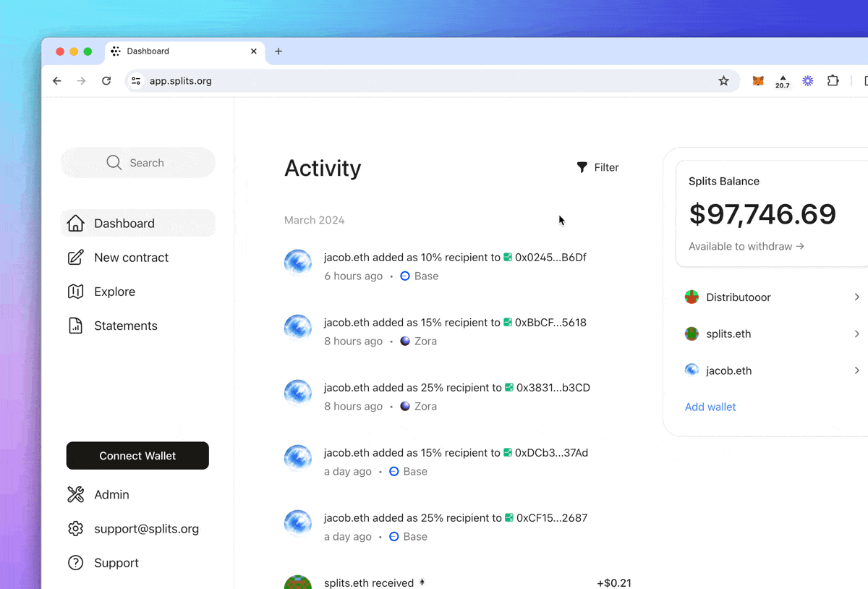Click the Connect Wallet button
The height and width of the screenshot is (589, 868).
coord(137,456)
